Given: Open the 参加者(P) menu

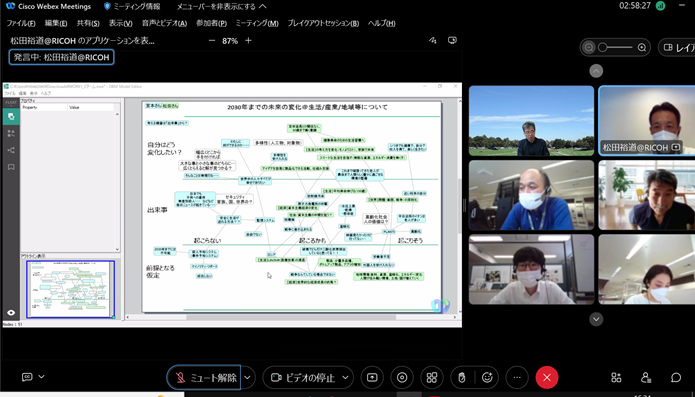Looking at the screenshot, I should click(x=211, y=23).
